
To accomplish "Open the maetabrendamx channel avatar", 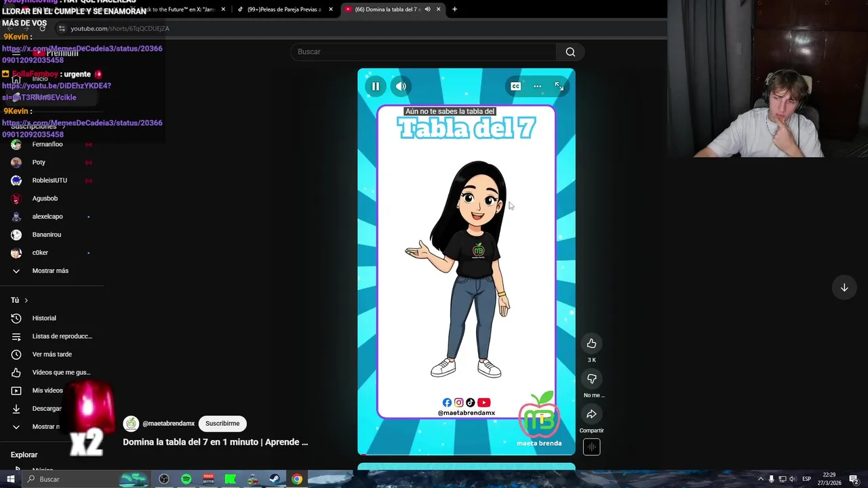I will [x=131, y=424].
